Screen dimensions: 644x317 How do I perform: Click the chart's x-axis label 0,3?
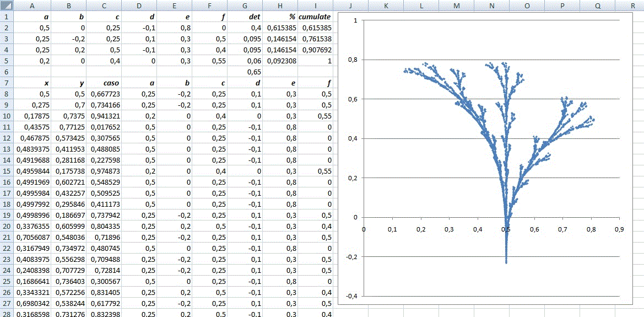coord(449,228)
